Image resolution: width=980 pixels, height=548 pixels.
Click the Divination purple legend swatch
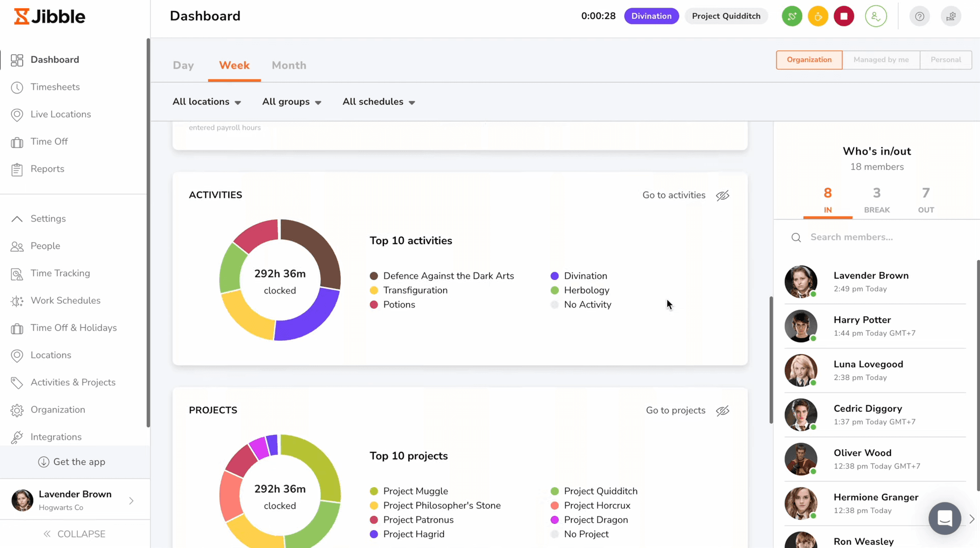554,276
